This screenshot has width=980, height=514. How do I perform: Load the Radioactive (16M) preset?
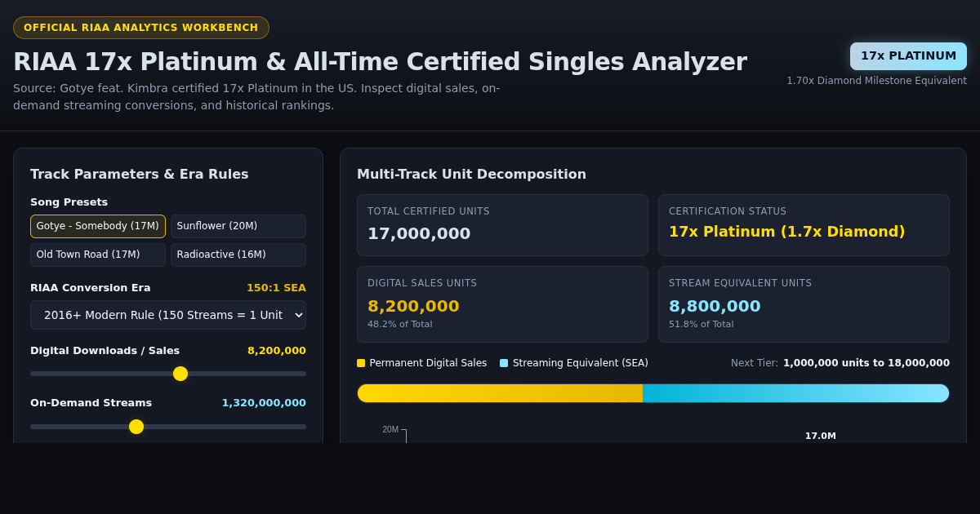click(x=238, y=255)
